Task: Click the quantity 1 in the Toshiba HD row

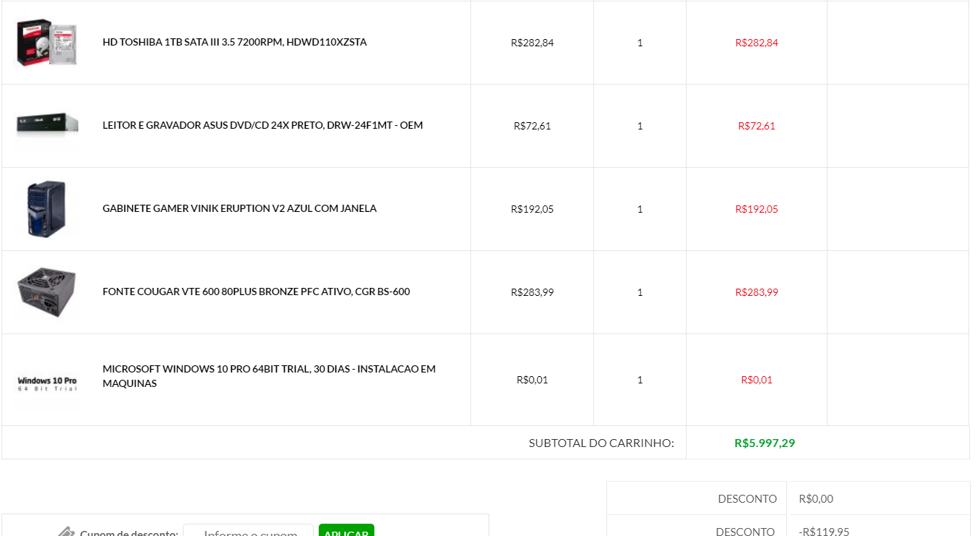Action: (x=640, y=43)
